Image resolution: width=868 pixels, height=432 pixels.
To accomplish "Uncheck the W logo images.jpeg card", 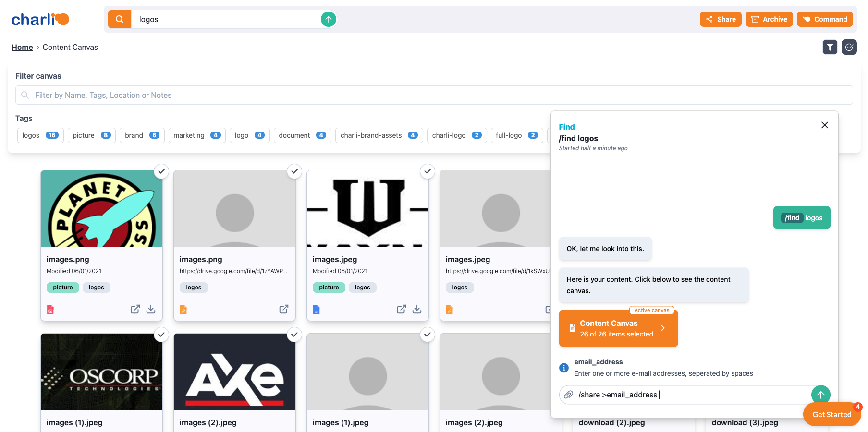I will [428, 171].
